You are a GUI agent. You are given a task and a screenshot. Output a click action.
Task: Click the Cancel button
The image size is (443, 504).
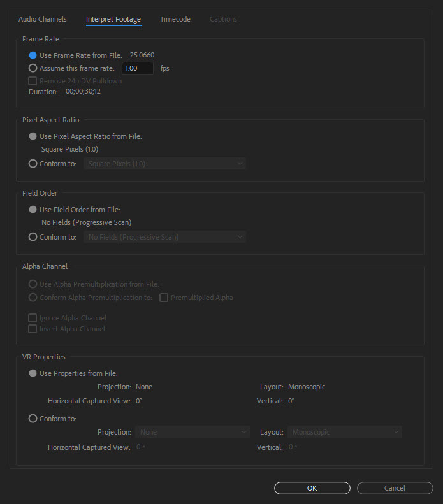(395, 488)
